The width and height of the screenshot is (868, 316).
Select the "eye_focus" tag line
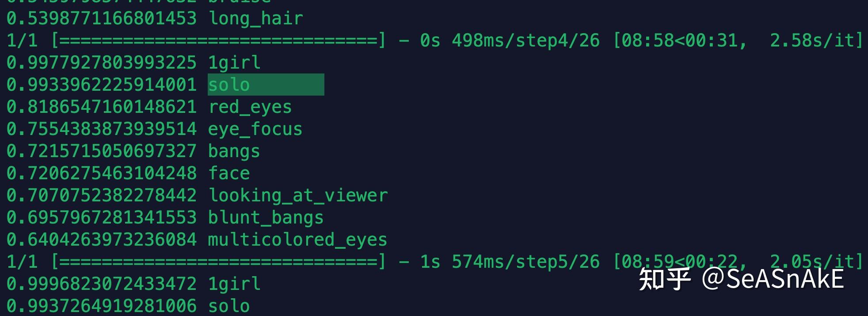(255, 129)
